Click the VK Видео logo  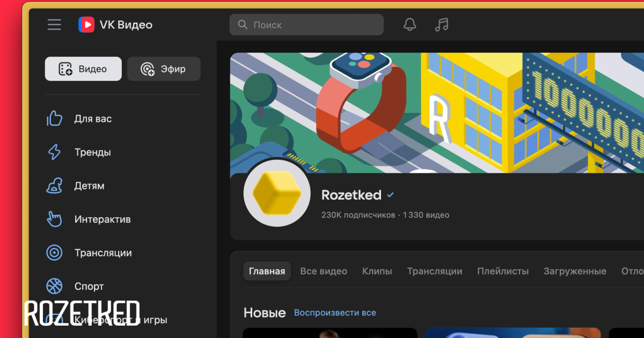pos(115,25)
